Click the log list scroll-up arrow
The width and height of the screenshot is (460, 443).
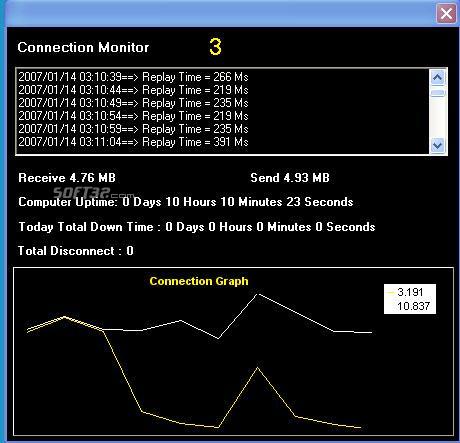pos(437,77)
